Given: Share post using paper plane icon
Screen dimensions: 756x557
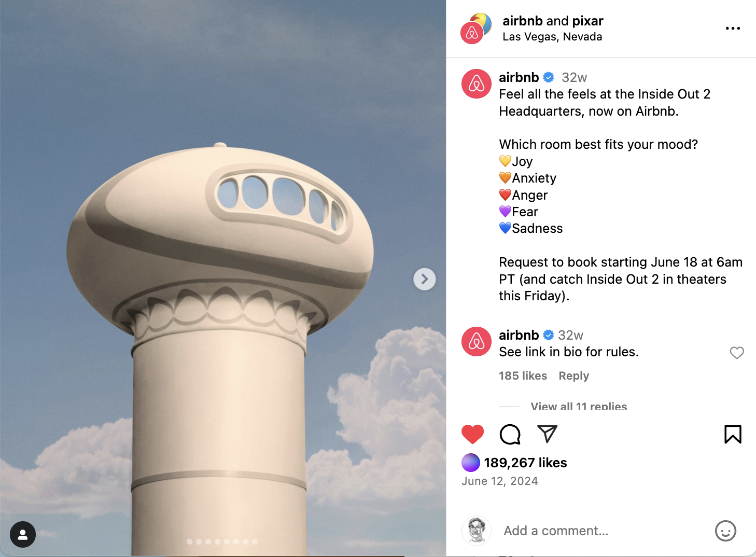Looking at the screenshot, I should [x=547, y=434].
